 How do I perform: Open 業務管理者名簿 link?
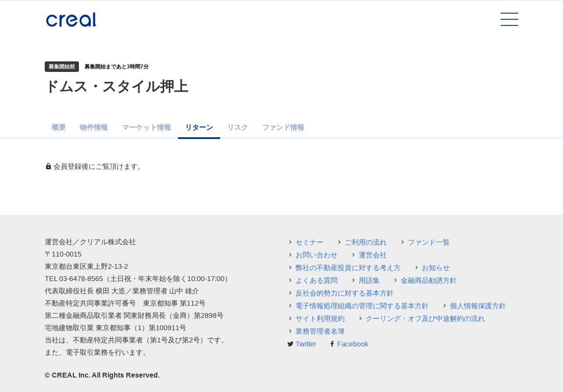(x=320, y=331)
